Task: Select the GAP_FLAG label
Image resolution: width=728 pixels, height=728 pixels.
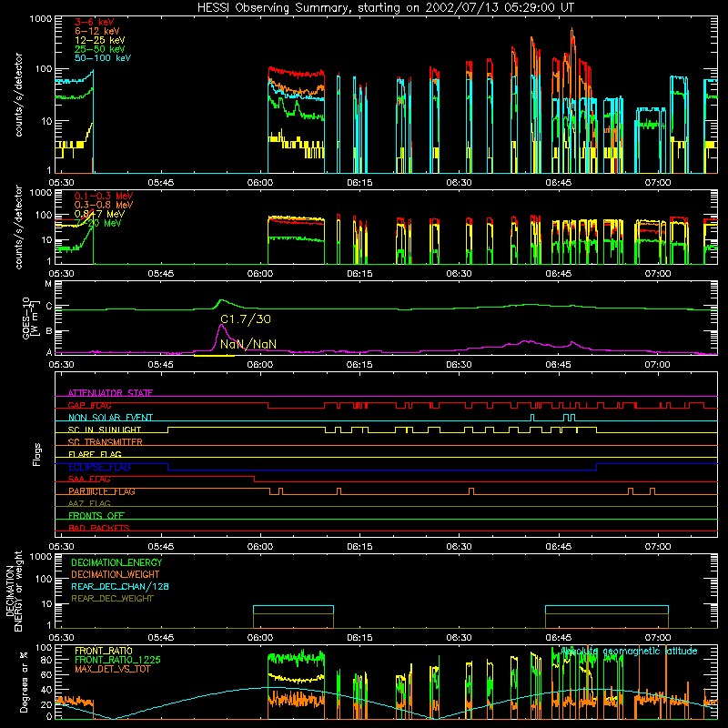Action: [89, 405]
